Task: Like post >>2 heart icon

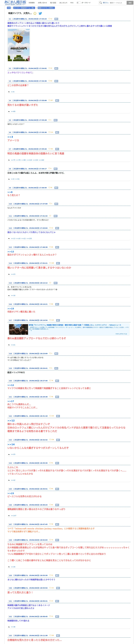Action: pos(49,68)
